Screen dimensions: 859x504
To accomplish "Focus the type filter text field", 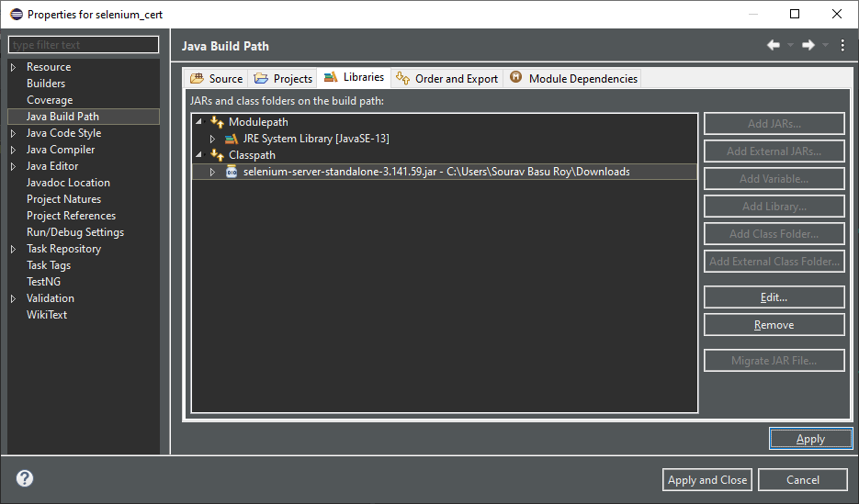I will tap(84, 45).
